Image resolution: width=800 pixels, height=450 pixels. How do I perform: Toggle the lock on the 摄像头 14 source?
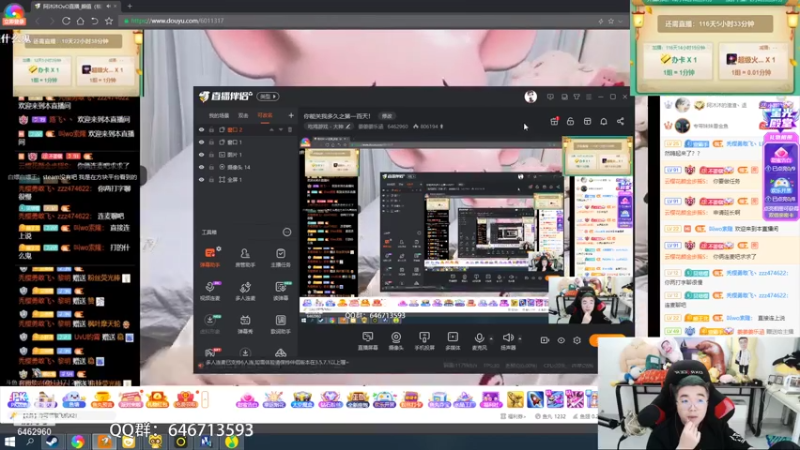click(211, 167)
